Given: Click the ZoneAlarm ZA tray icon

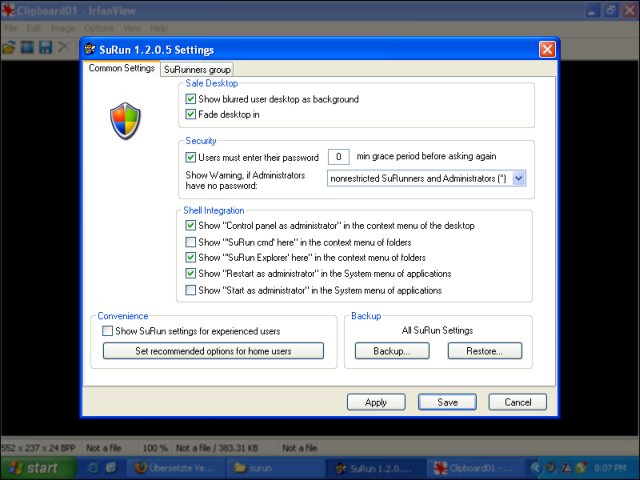Looking at the screenshot, I should point(567,468).
